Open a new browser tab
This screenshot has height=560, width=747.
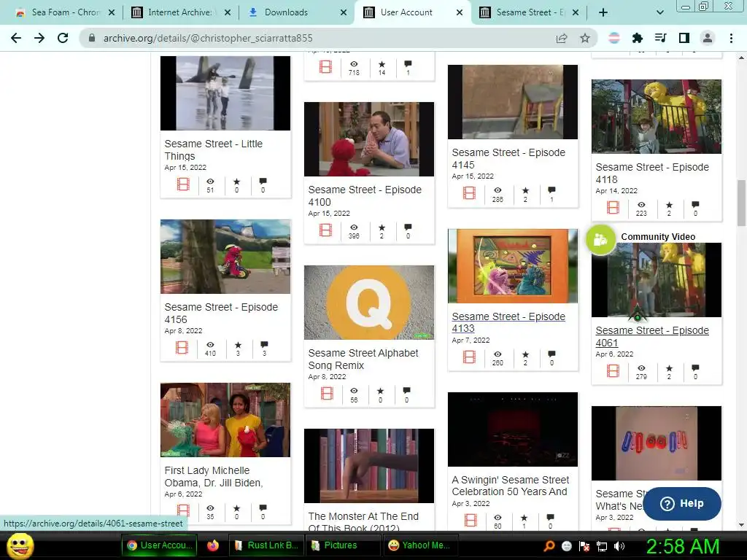[x=603, y=12]
